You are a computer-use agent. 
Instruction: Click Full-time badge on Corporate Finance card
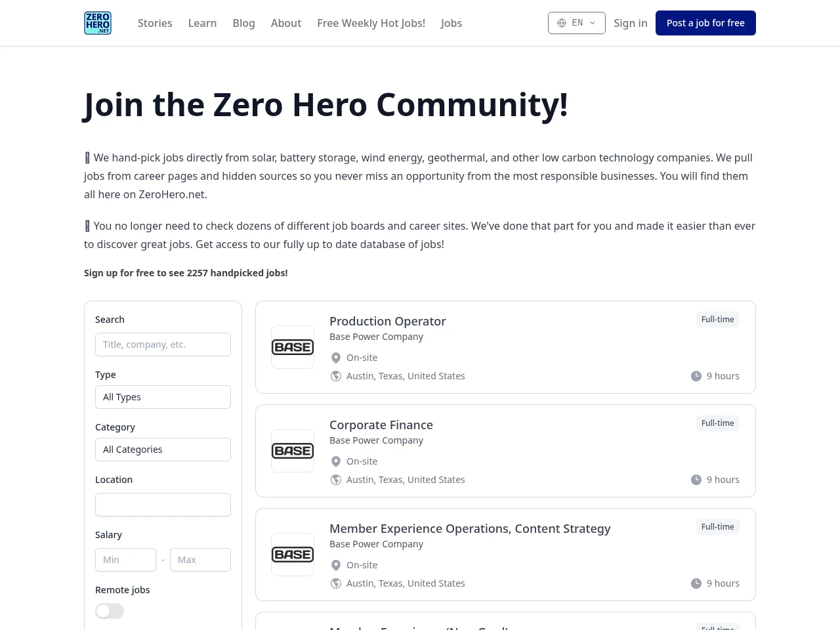[718, 423]
